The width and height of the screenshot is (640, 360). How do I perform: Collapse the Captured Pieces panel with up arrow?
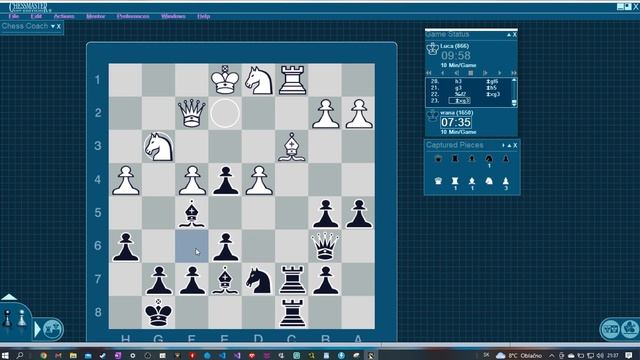pos(509,145)
